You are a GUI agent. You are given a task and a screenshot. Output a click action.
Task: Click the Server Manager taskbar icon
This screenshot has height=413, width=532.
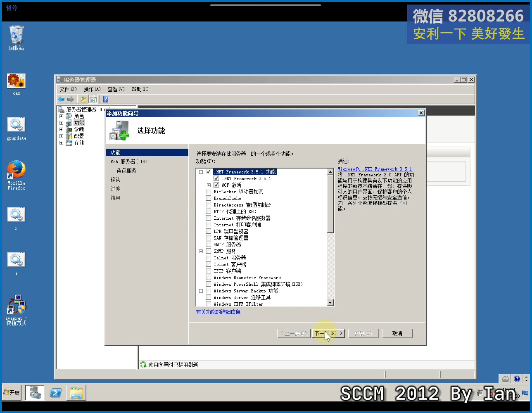point(35,392)
